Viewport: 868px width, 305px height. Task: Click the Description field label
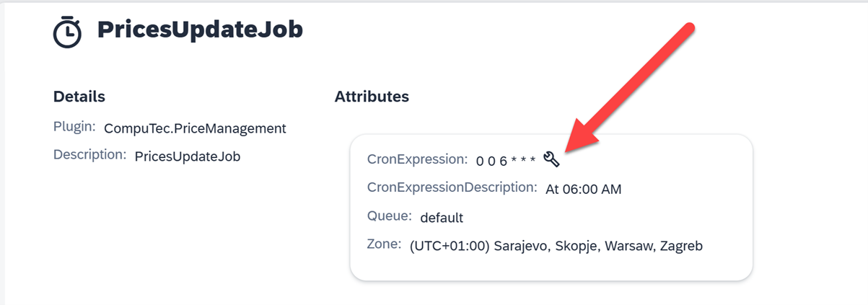point(89,155)
